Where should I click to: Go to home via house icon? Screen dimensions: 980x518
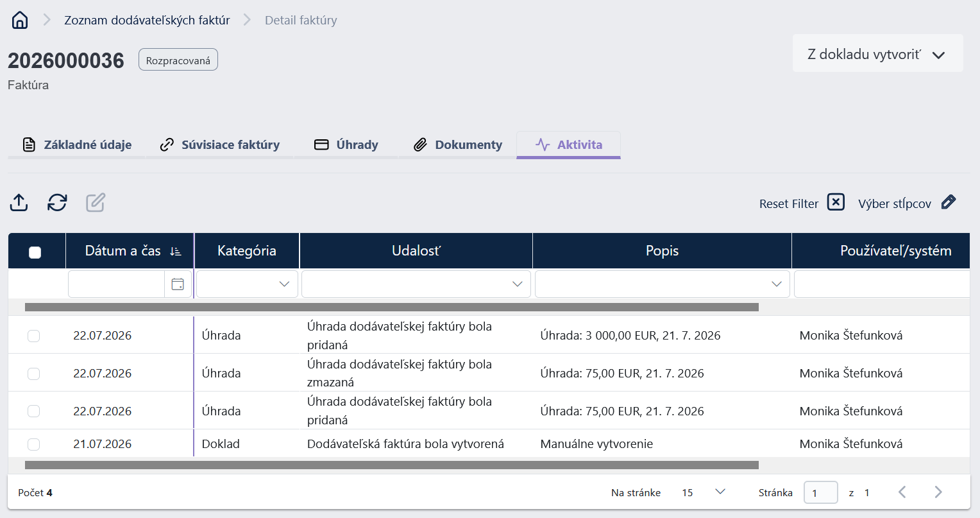point(20,20)
